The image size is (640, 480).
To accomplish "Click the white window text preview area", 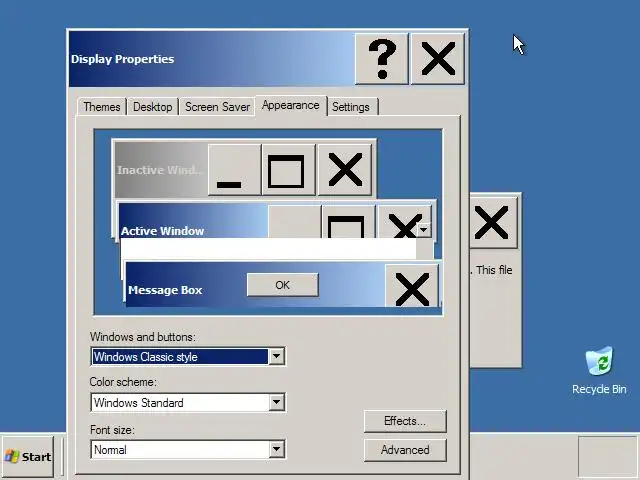I will (x=268, y=249).
